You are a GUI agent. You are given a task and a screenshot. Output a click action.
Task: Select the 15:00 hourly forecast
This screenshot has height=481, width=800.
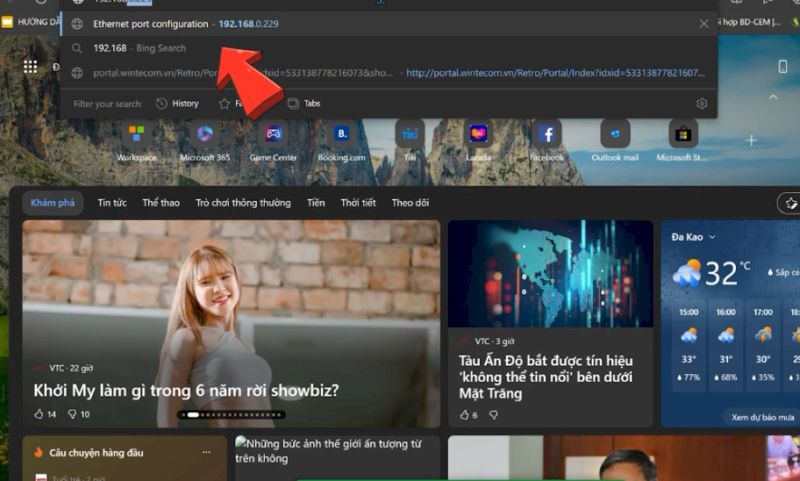tap(689, 346)
